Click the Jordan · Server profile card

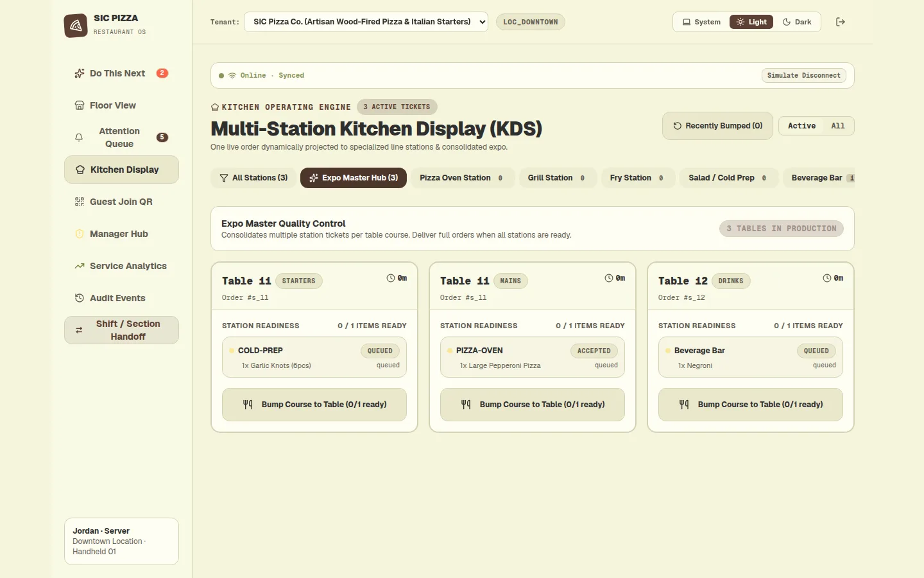121,541
